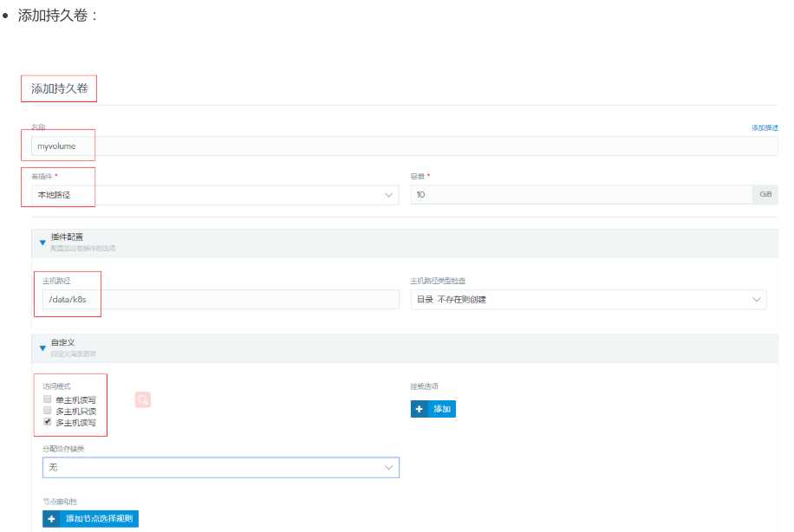
Task: Open the host path type check dropdown
Action: tap(589, 299)
